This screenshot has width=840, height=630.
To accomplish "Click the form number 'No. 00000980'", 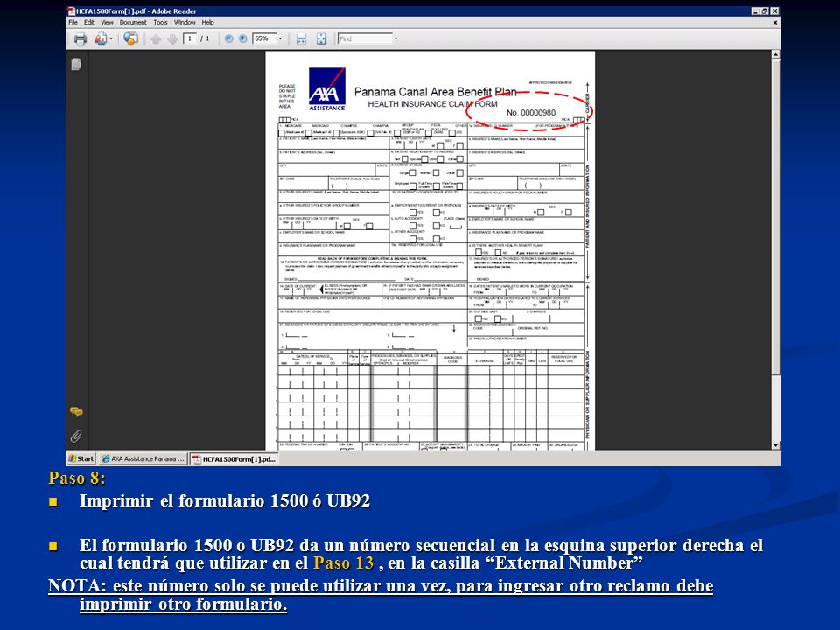I will click(x=531, y=113).
